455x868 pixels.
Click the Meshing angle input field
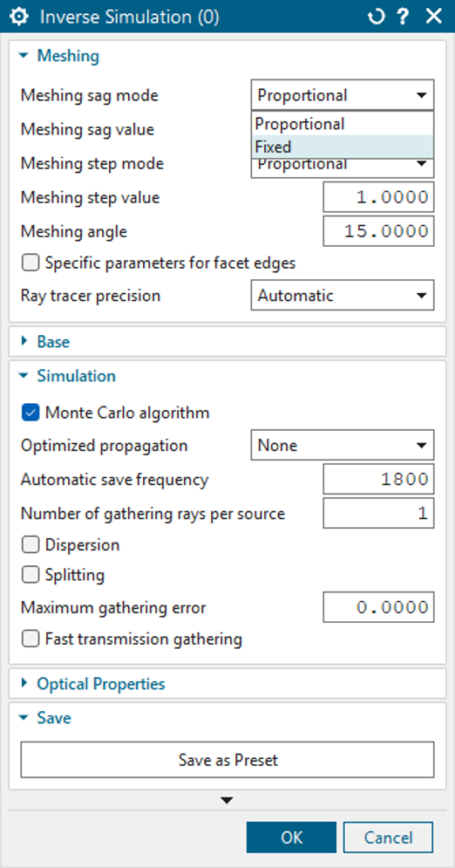point(378,231)
